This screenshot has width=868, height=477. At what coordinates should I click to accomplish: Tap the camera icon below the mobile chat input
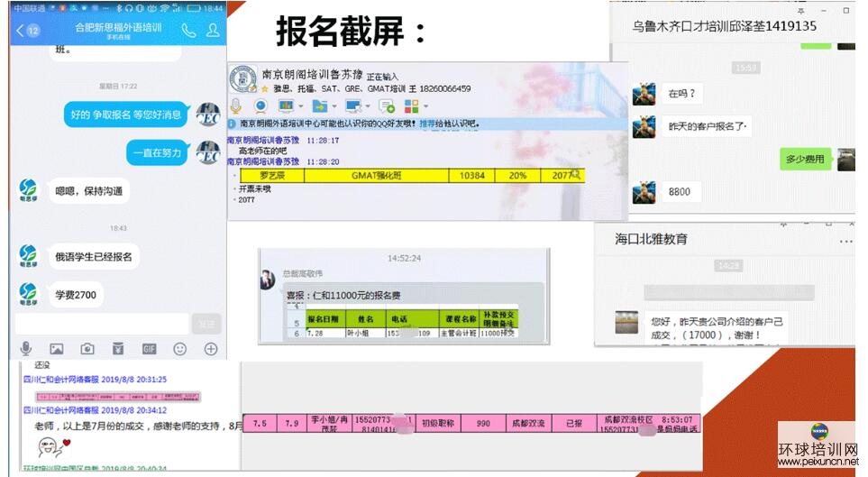[x=87, y=348]
